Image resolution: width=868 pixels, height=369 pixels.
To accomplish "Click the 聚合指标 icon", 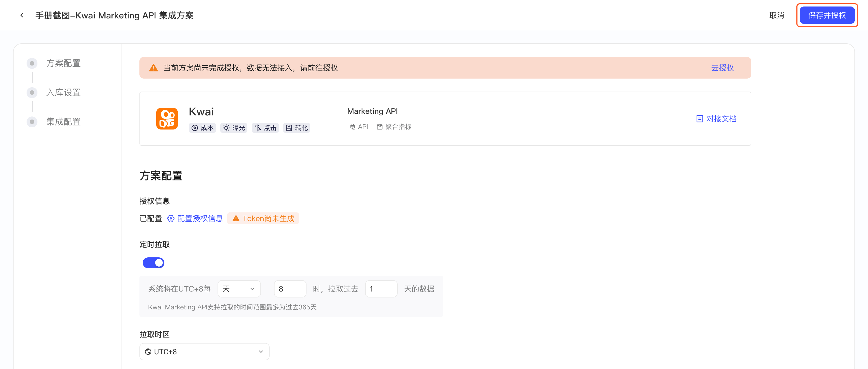I will [380, 127].
